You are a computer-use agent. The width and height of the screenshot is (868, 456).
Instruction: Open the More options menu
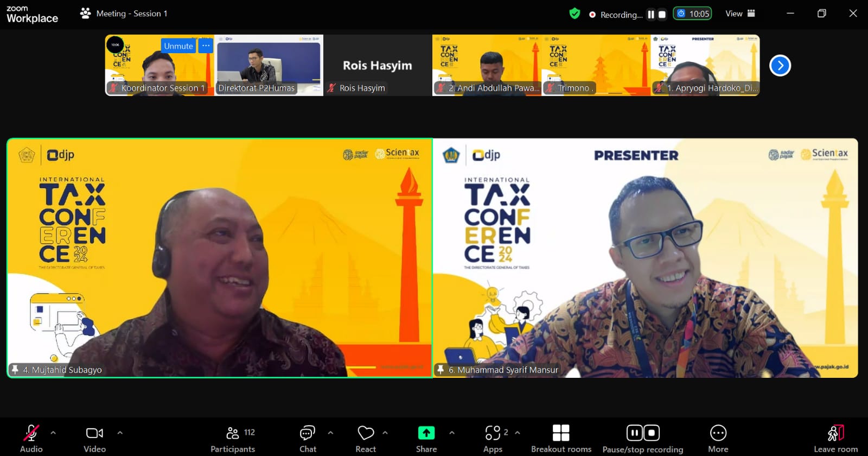[718, 438]
